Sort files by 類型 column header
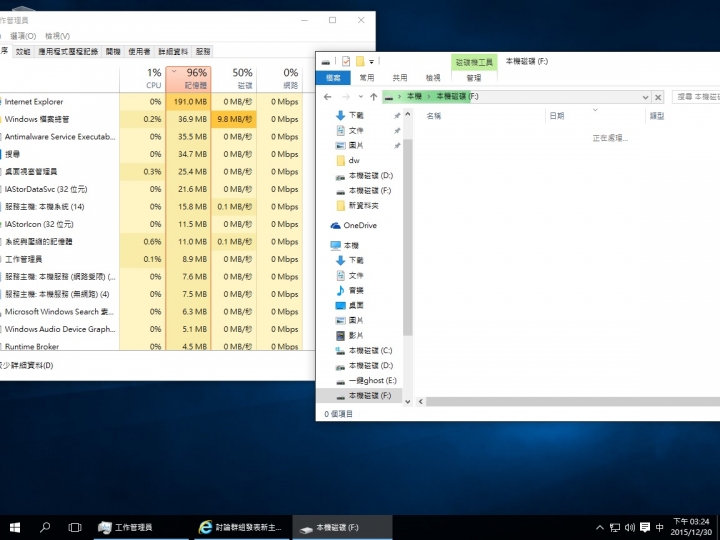The width and height of the screenshot is (720, 540). pyautogui.click(x=657, y=116)
